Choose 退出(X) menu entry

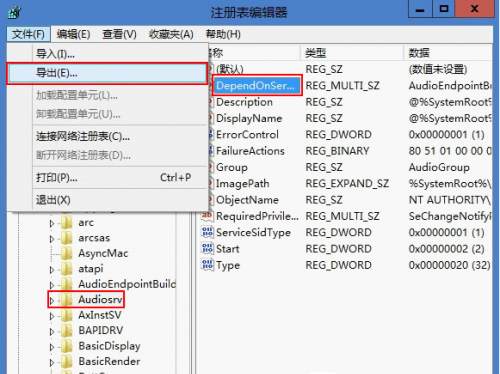[x=107, y=200]
